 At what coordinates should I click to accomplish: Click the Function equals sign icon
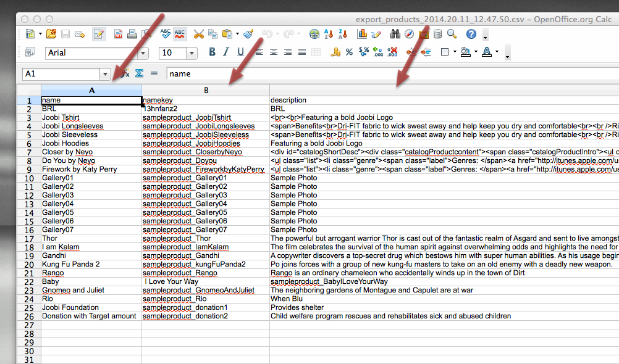point(154,73)
